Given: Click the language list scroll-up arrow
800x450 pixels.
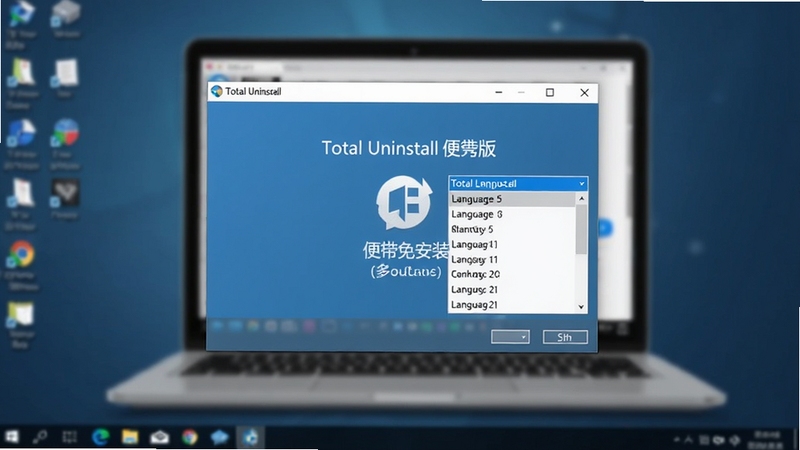Looking at the screenshot, I should (581, 198).
